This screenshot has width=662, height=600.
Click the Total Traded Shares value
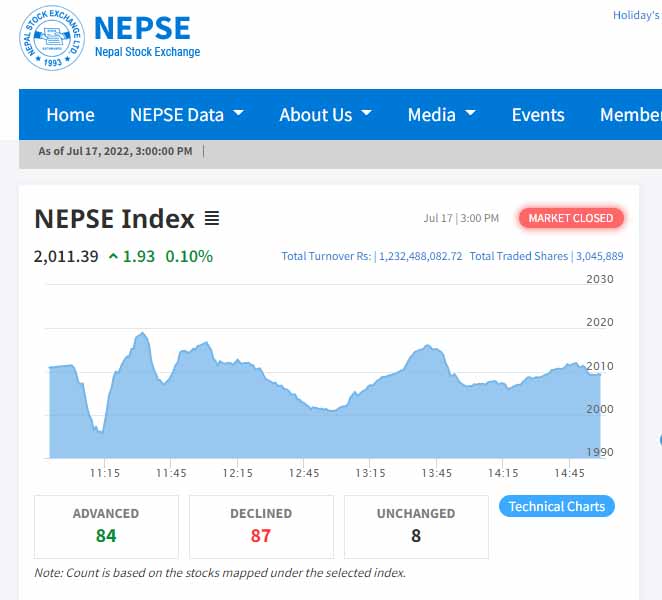tap(599, 257)
